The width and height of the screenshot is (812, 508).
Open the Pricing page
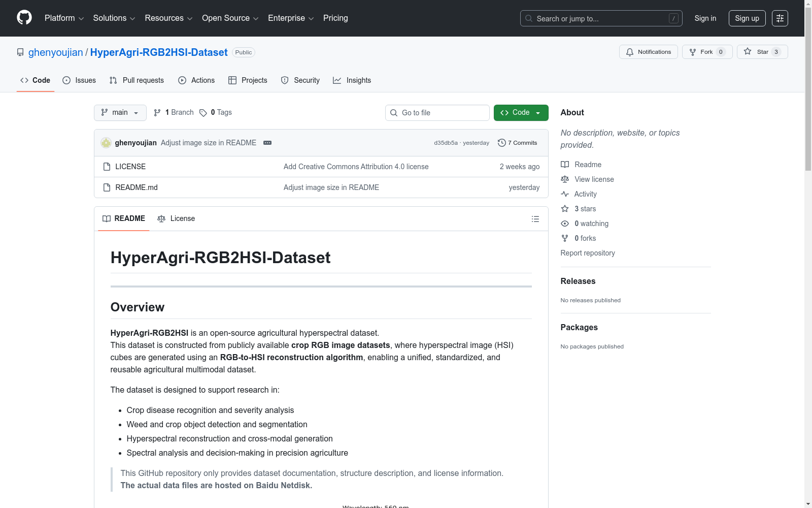click(335, 18)
